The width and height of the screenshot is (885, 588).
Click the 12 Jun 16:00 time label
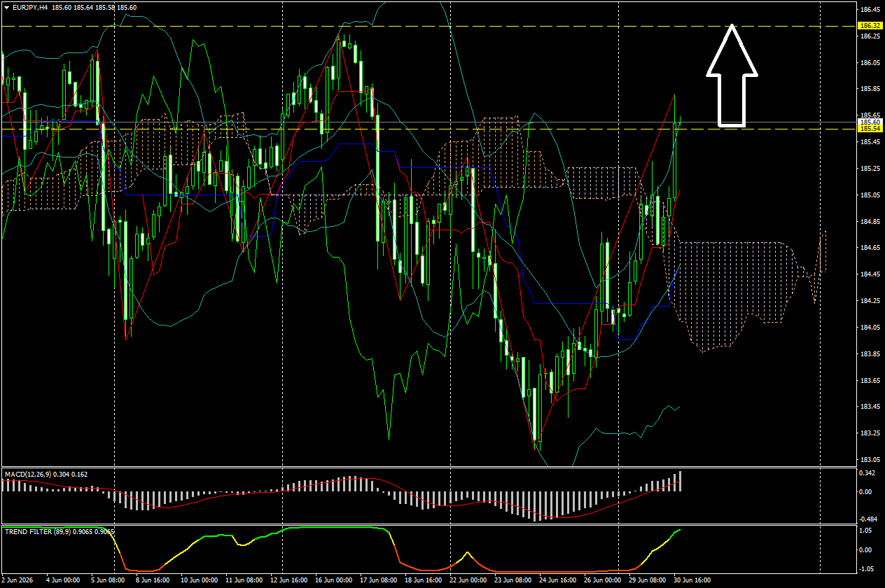pos(287,580)
